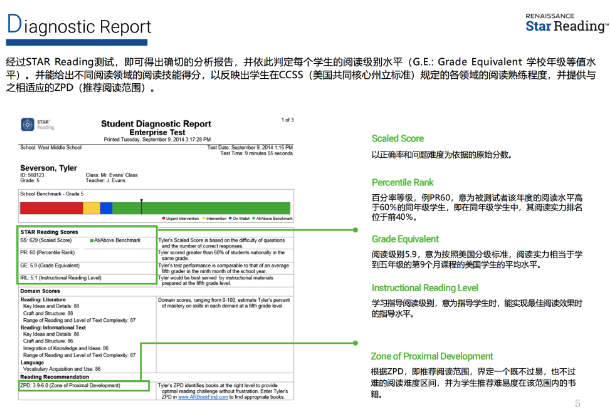Image resolution: width=610 pixels, height=410 pixels.
Task: Click the STAR Reading logo icon
Action: (x=27, y=124)
